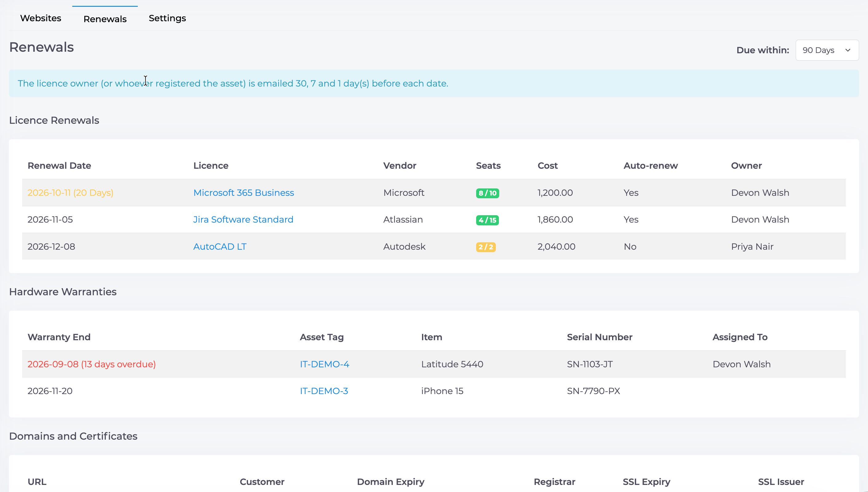Click the Latitude 5440 item cell
This screenshot has width=868, height=492.
[x=452, y=364]
